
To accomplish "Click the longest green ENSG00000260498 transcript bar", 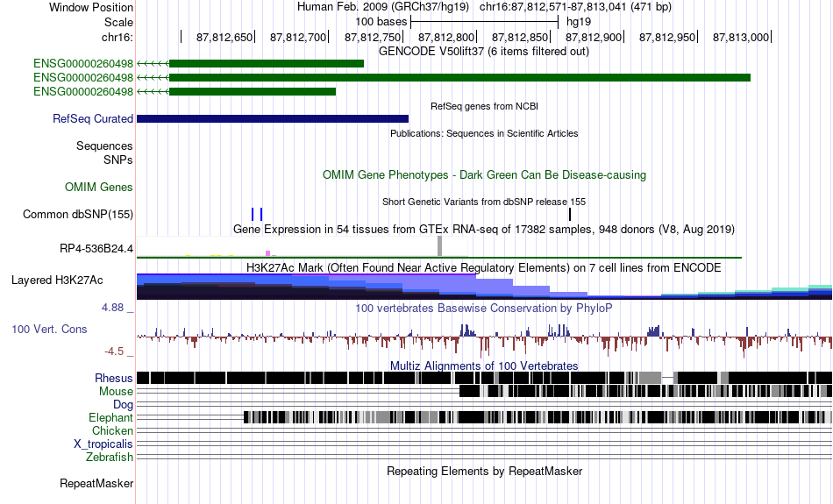I will pyautogui.click(x=459, y=77).
